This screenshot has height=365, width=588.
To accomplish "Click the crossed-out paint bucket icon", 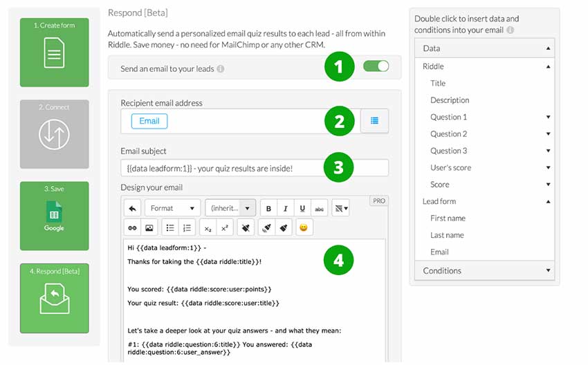I will (x=246, y=228).
